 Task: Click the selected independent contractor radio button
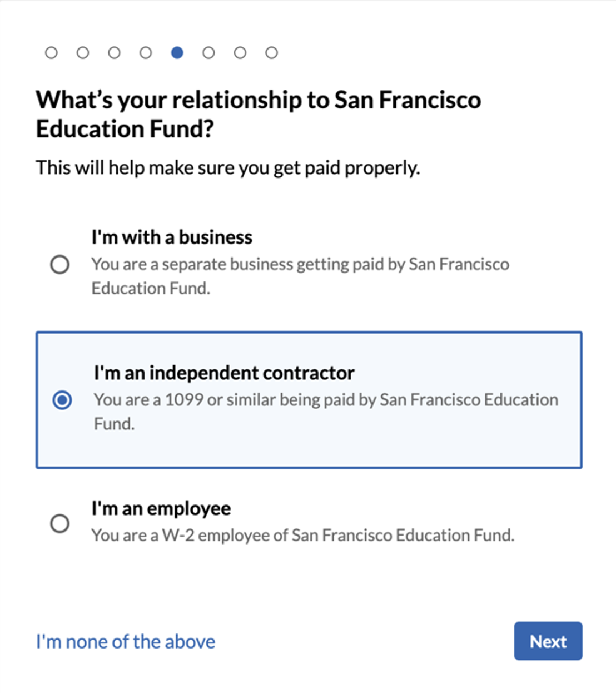pyautogui.click(x=62, y=400)
